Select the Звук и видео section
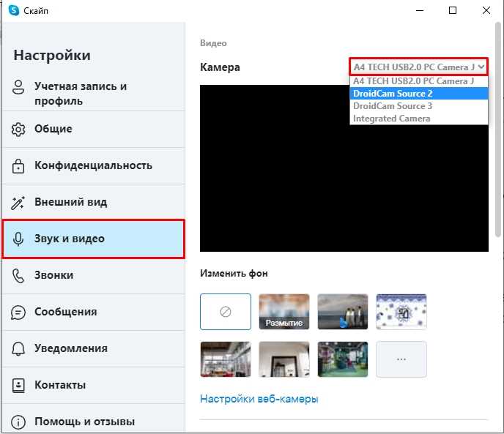504x434 pixels. pos(94,239)
